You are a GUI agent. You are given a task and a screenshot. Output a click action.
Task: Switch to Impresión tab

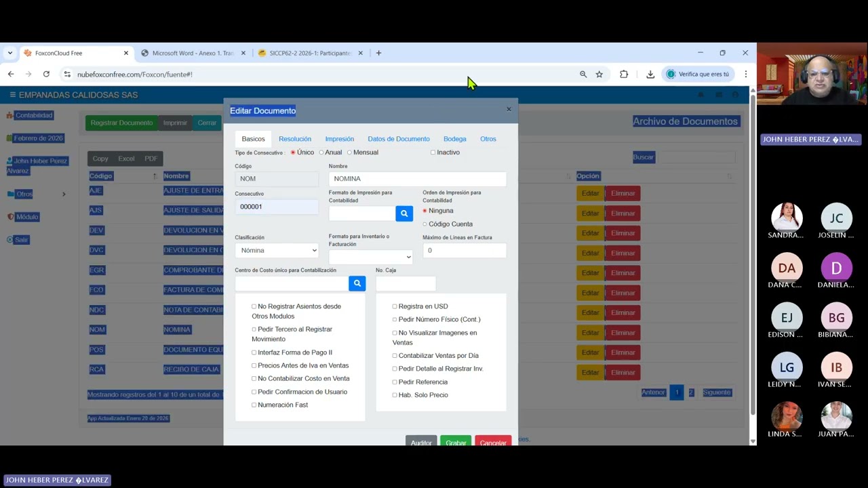point(340,139)
